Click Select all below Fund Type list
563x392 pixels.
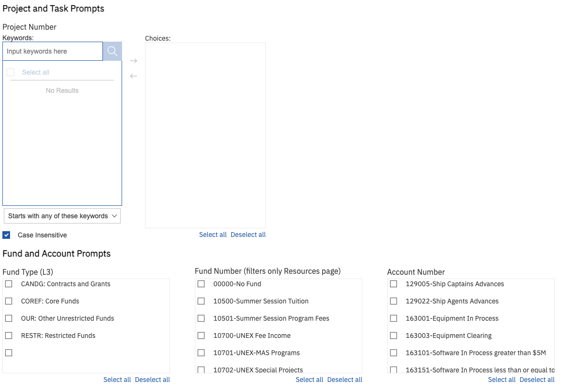[117, 380]
